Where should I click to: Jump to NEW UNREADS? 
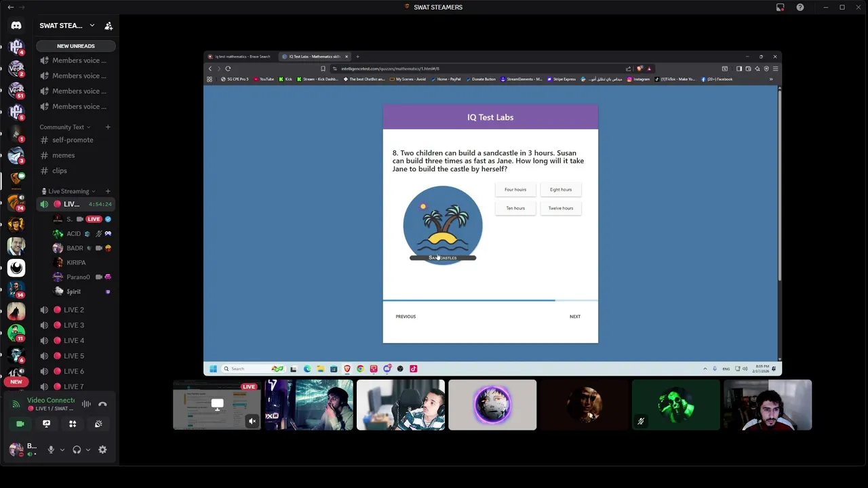tap(76, 46)
